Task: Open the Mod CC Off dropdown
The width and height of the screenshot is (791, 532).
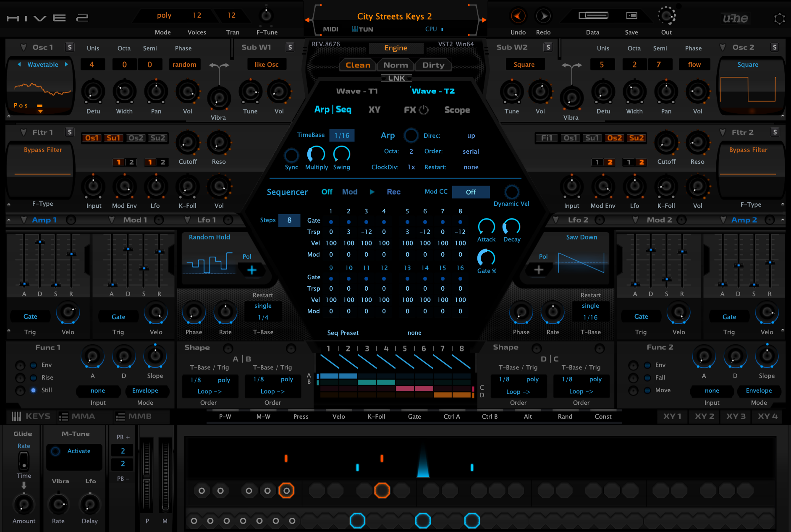Action: coord(471,192)
